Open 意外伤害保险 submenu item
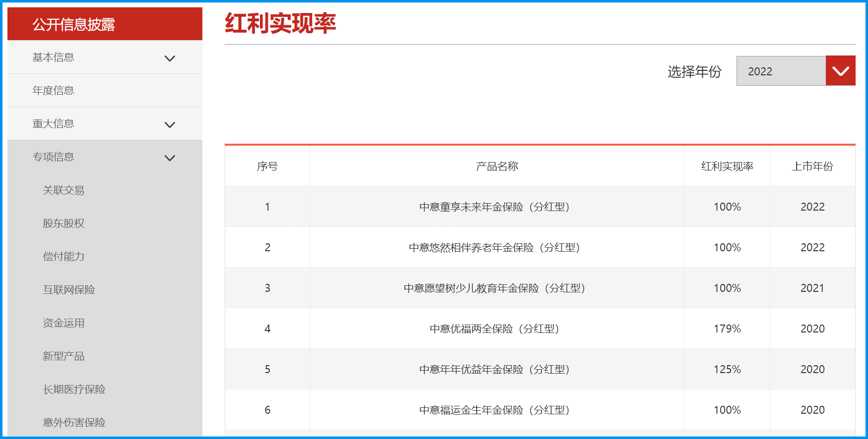Image resolution: width=868 pixels, height=439 pixels. coord(74,423)
